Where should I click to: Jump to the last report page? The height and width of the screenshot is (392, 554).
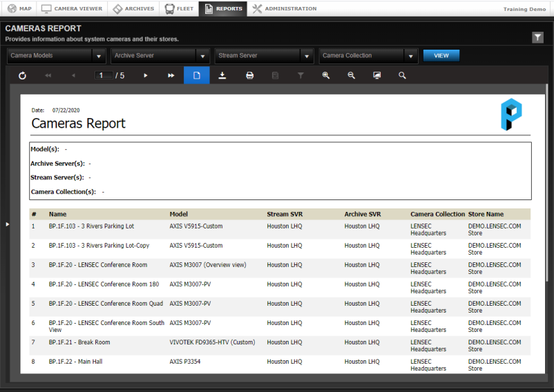click(171, 75)
